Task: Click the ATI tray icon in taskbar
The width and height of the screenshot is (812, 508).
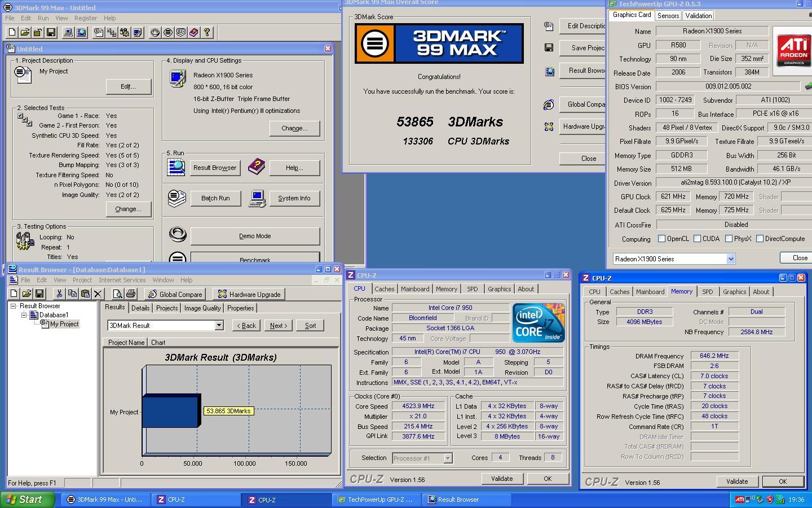Action: pos(739,500)
